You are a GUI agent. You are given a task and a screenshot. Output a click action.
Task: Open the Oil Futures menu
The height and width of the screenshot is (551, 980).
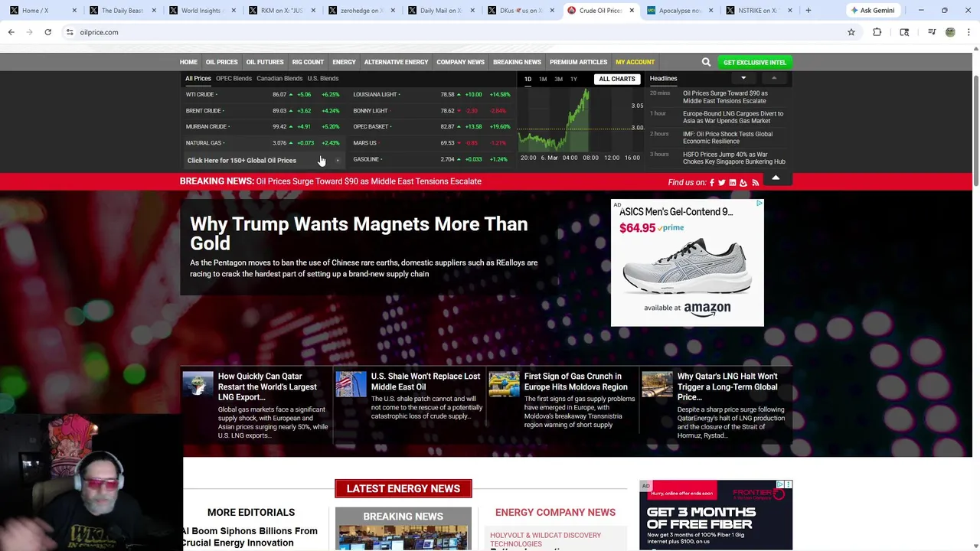[265, 62]
